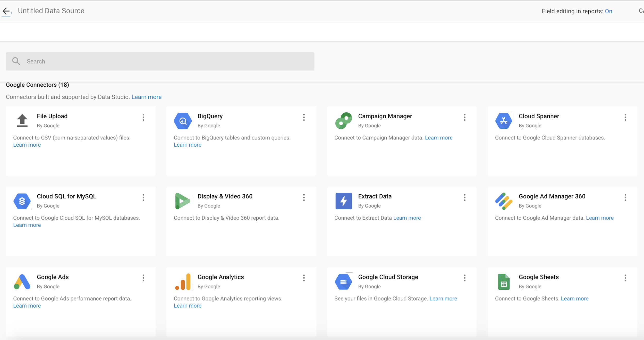Viewport: 644px width, 340px height.
Task: Open Google Sheets Learn more link
Action: pos(575,298)
